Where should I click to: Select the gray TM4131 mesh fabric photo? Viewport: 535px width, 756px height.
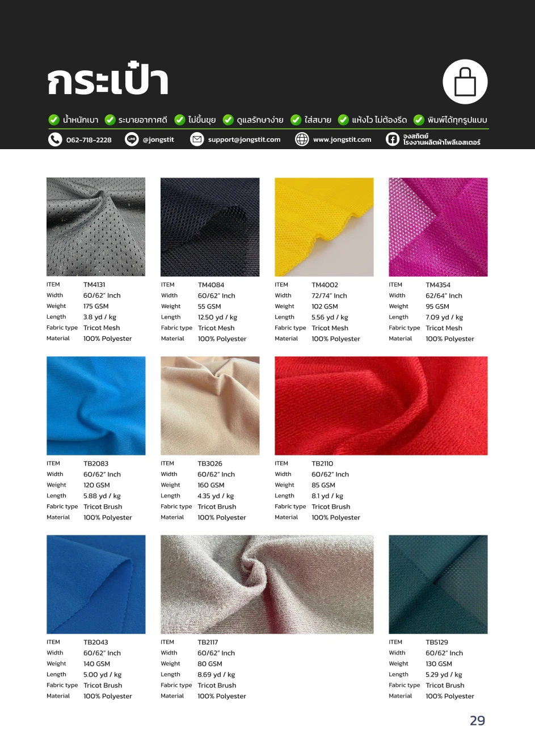coord(96,227)
